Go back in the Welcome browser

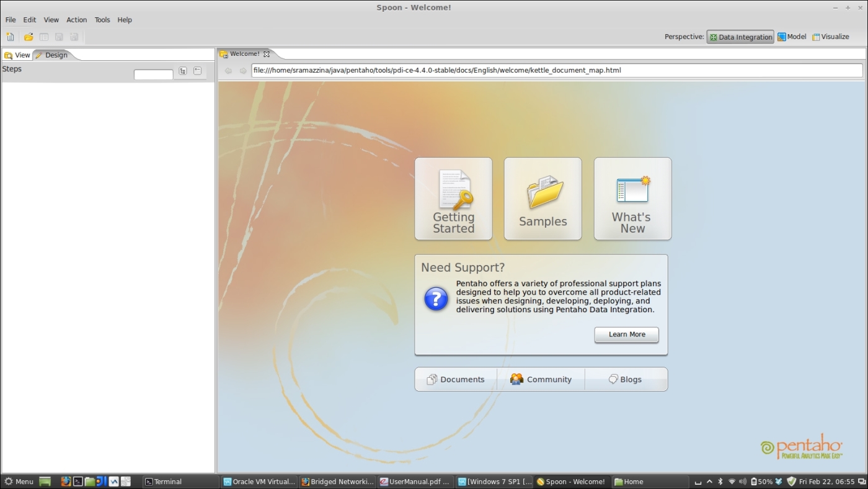(x=228, y=71)
